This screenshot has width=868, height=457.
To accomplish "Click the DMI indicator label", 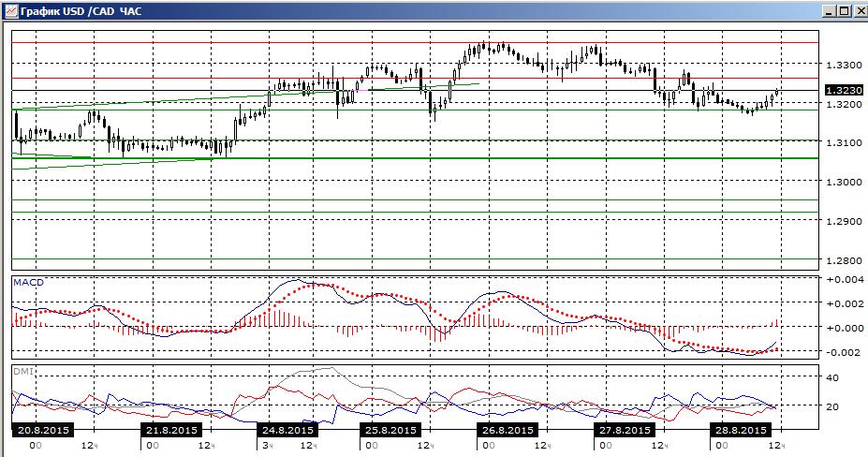I will tap(23, 372).
